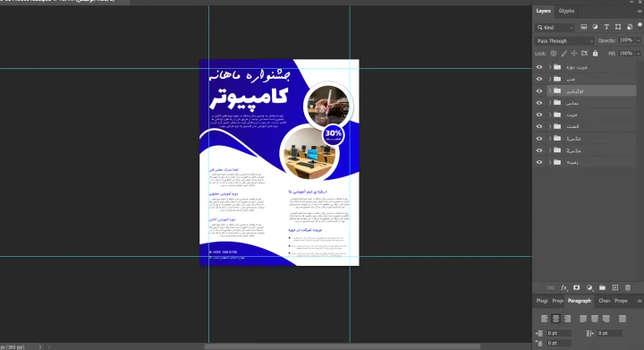Expand the second layer group chevron
This screenshot has height=350, width=644.
point(550,79)
